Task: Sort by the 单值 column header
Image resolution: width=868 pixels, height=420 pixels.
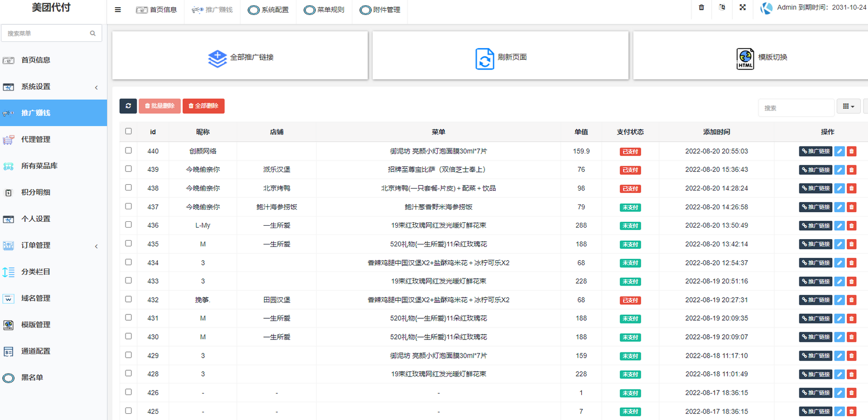Action: point(581,132)
